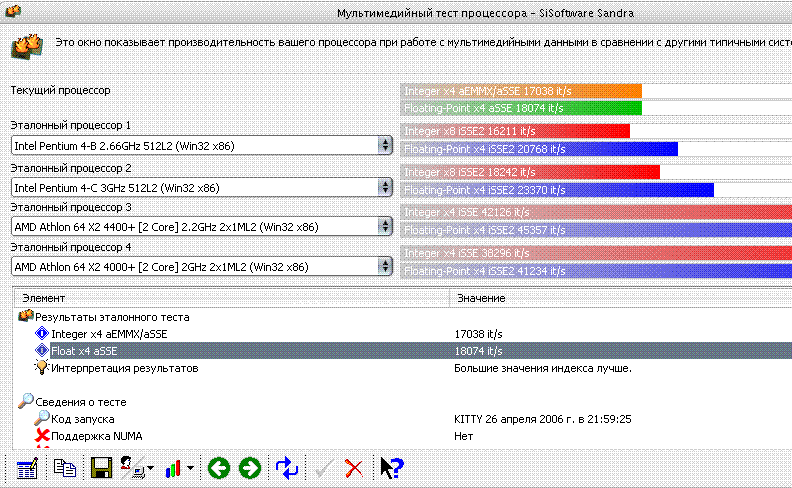The height and width of the screenshot is (488, 792).
Task: Select Интерпретация результатов row
Action: pyautogui.click(x=403, y=368)
